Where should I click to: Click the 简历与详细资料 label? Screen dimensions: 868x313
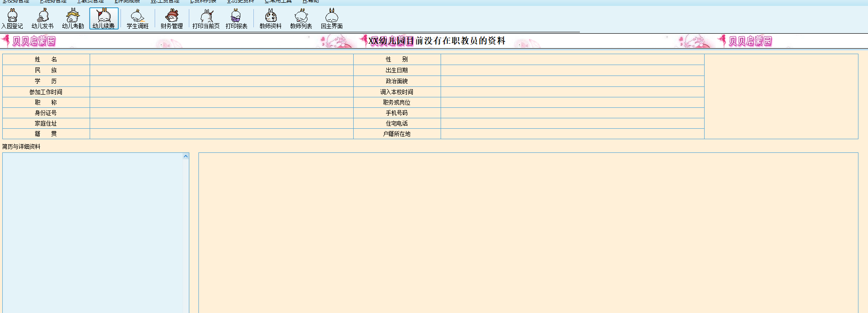(21, 146)
